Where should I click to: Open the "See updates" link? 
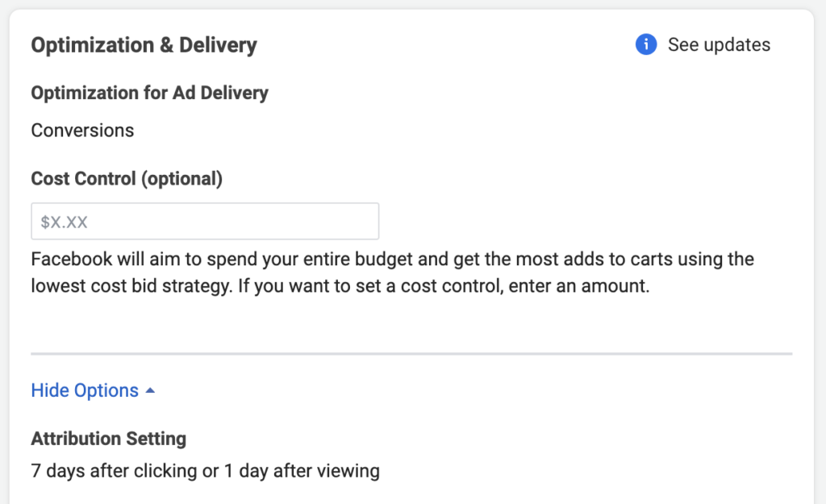click(719, 45)
